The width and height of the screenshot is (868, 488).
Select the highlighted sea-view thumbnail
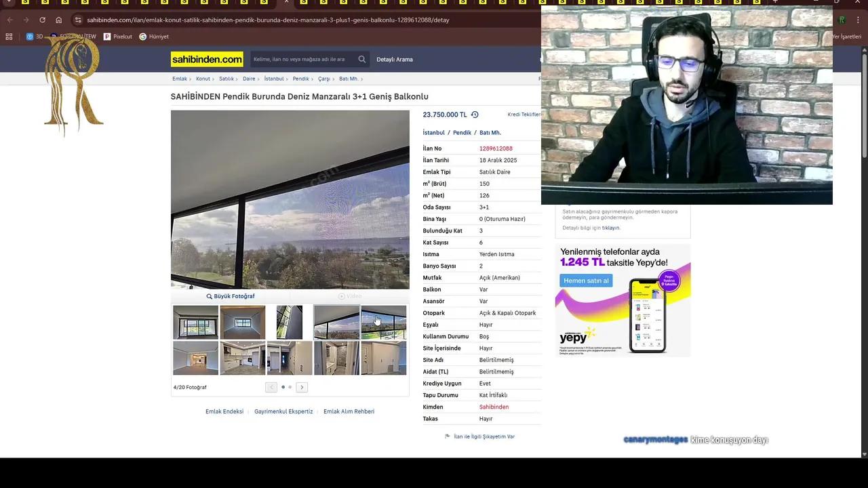(x=336, y=322)
